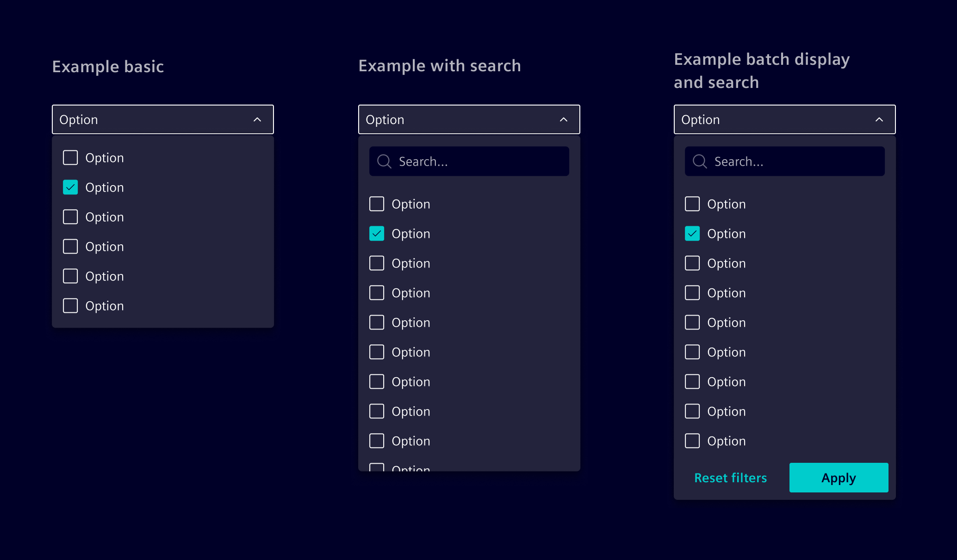Screen dimensions: 957x560
Task: Click the magnifier icon in Example with search
Action: point(384,161)
